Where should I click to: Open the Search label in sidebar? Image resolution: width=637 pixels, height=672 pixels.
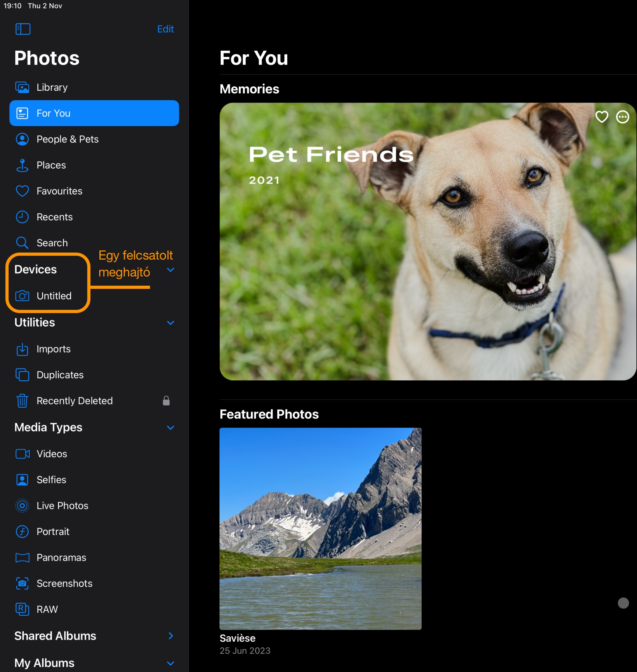52,243
